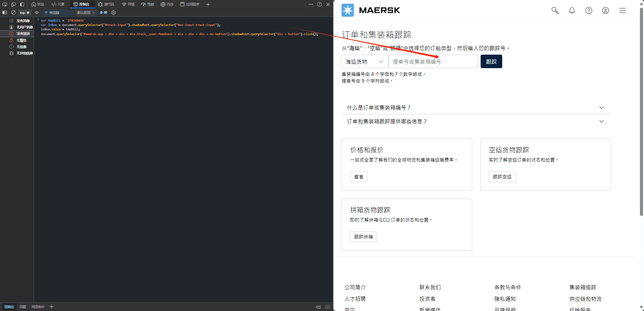Open the top JavaScript context dropdown
644x311 pixels.
pos(25,12)
